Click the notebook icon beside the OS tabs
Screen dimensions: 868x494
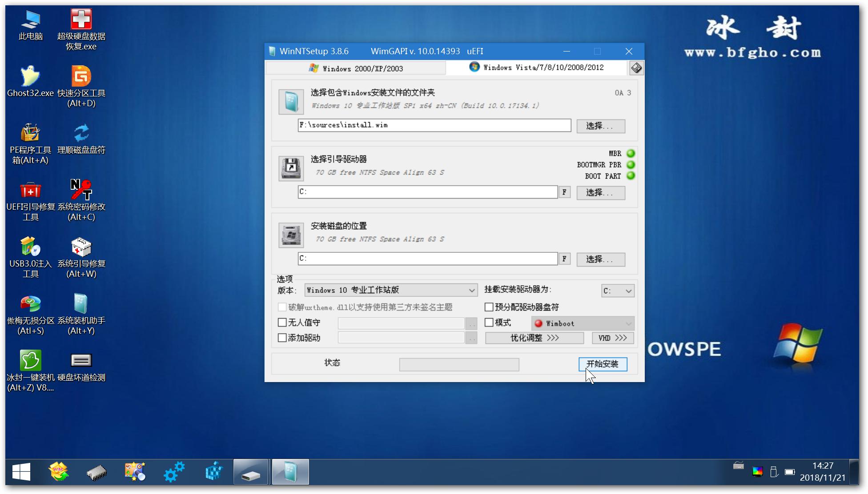pos(636,68)
